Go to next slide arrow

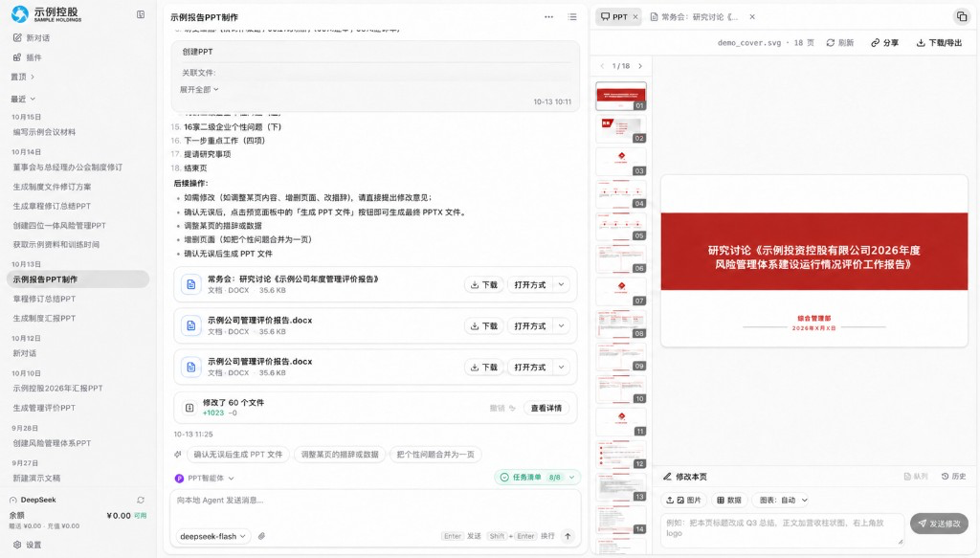[640, 66]
